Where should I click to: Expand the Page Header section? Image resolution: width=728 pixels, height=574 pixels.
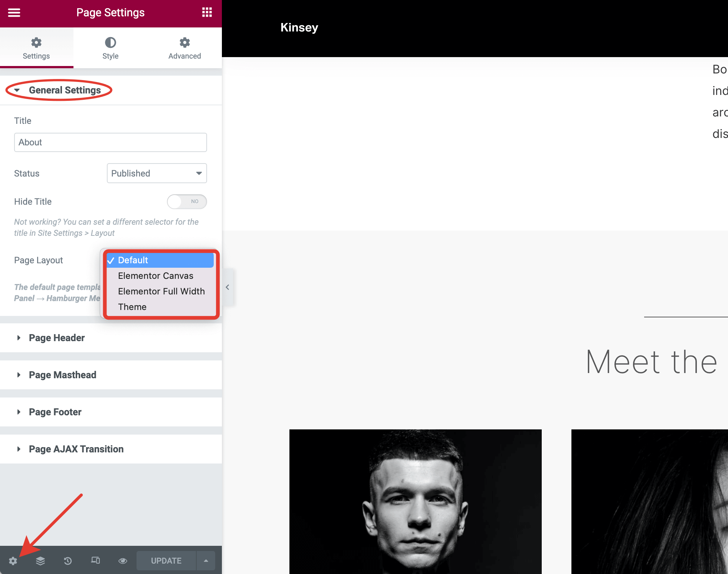pyautogui.click(x=57, y=338)
